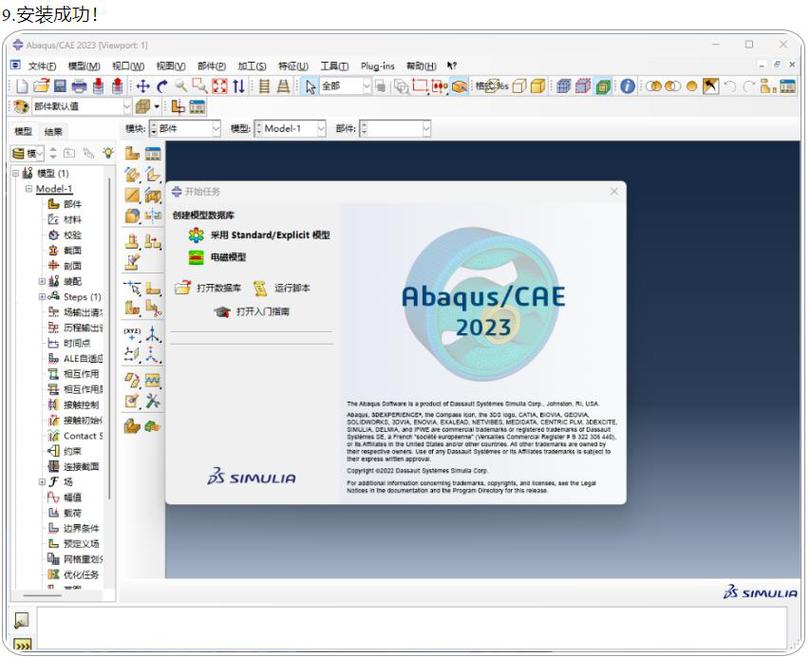Image resolution: width=810 pixels, height=657 pixels.
Task: Click 运行脚本 in start dialog
Action: (282, 288)
